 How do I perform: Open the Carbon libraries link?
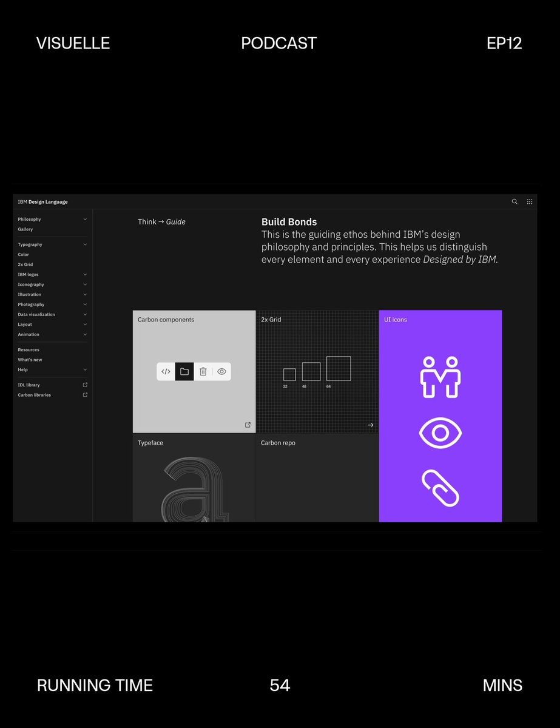(35, 395)
